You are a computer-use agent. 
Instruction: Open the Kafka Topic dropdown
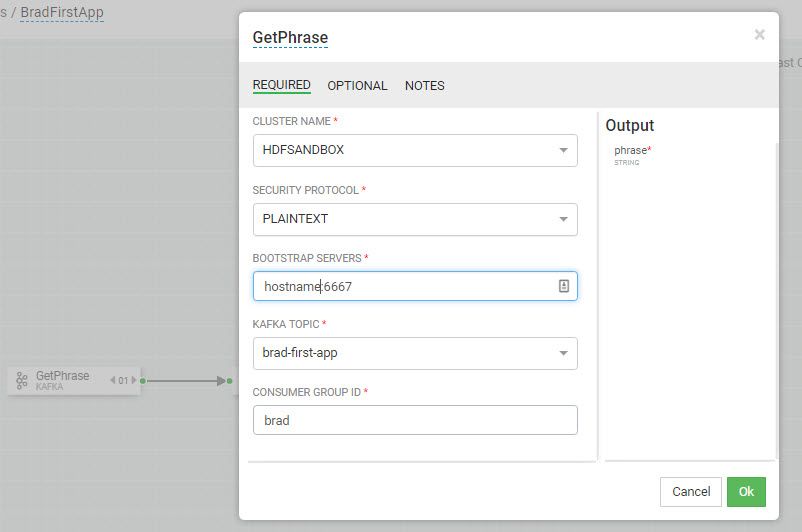415,353
